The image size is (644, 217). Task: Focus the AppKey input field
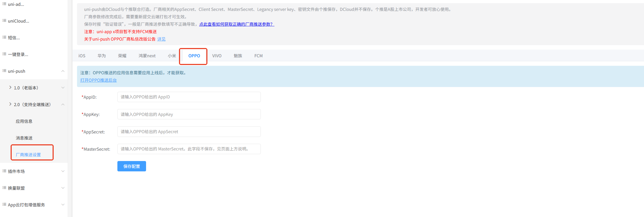coord(189,114)
